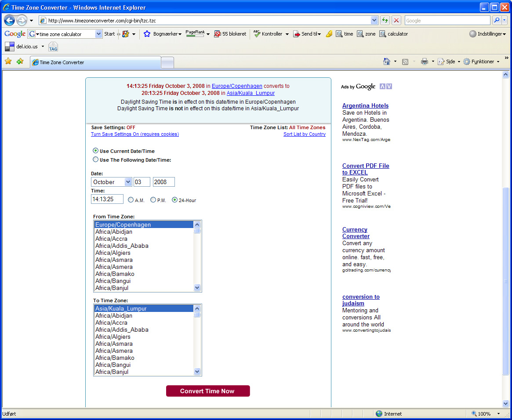Click the Home icon in the command bar

point(387,62)
